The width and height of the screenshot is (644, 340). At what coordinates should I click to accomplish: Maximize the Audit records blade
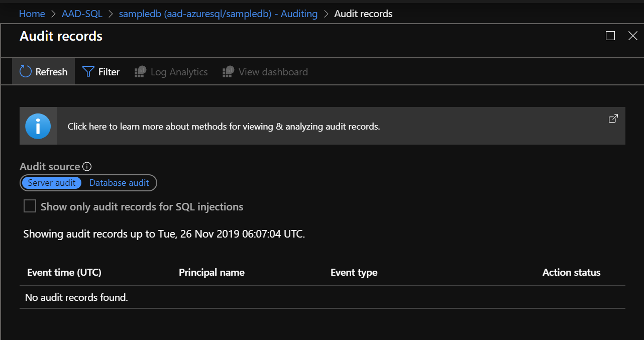[610, 36]
